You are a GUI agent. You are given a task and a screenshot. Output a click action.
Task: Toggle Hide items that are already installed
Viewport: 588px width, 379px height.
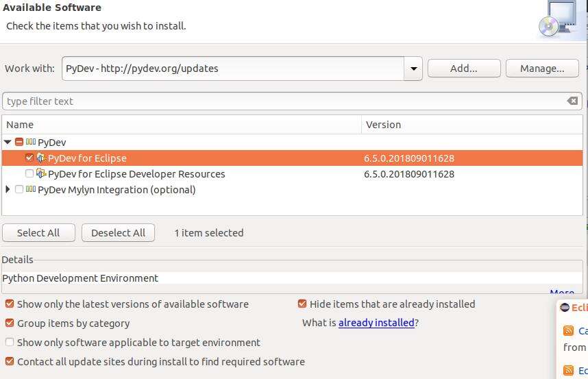(302, 304)
